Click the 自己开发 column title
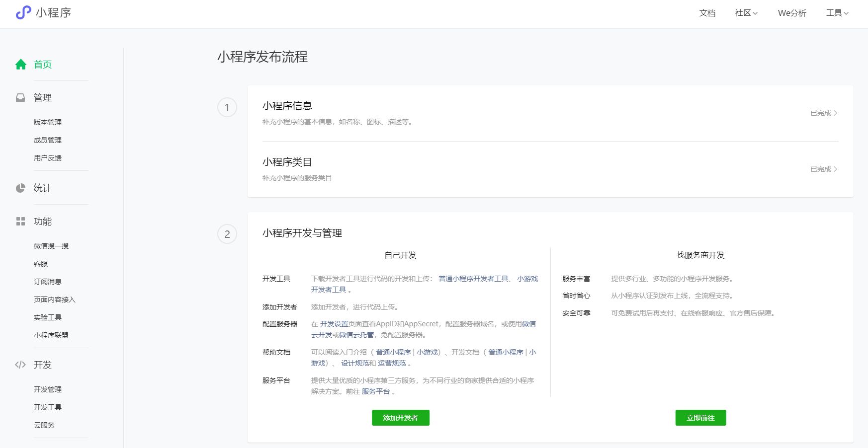Screen dimensions: 868x448 pyautogui.click(x=400, y=255)
